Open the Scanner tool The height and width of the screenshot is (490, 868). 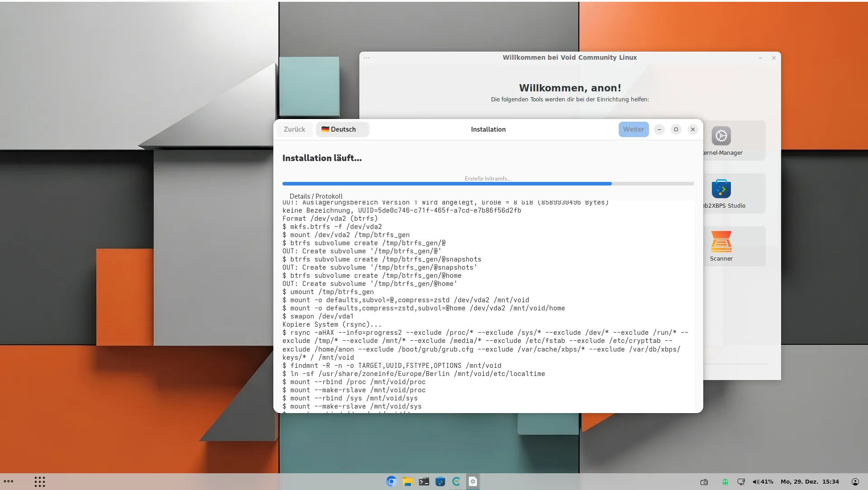[721, 242]
